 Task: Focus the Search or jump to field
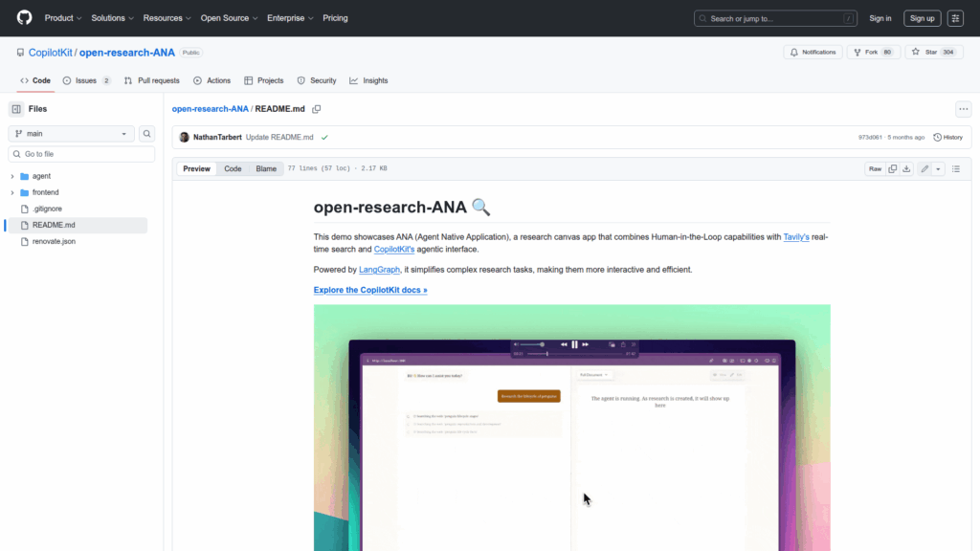pos(775,19)
